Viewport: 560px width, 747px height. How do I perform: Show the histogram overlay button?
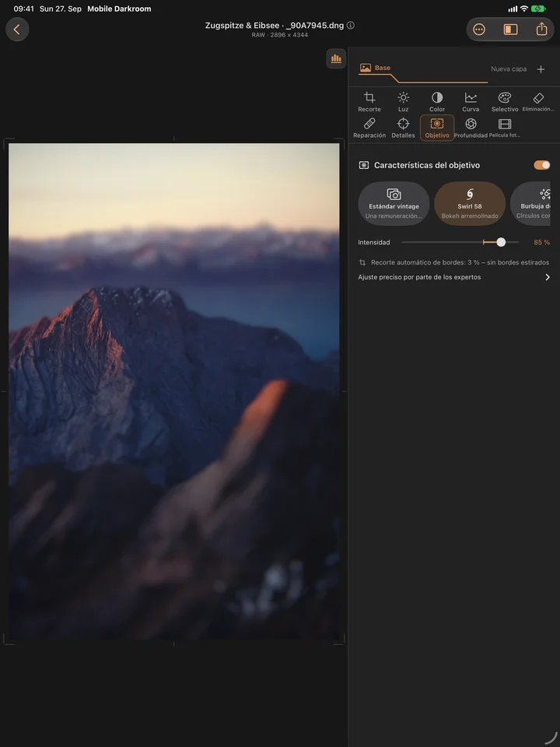[x=336, y=58]
